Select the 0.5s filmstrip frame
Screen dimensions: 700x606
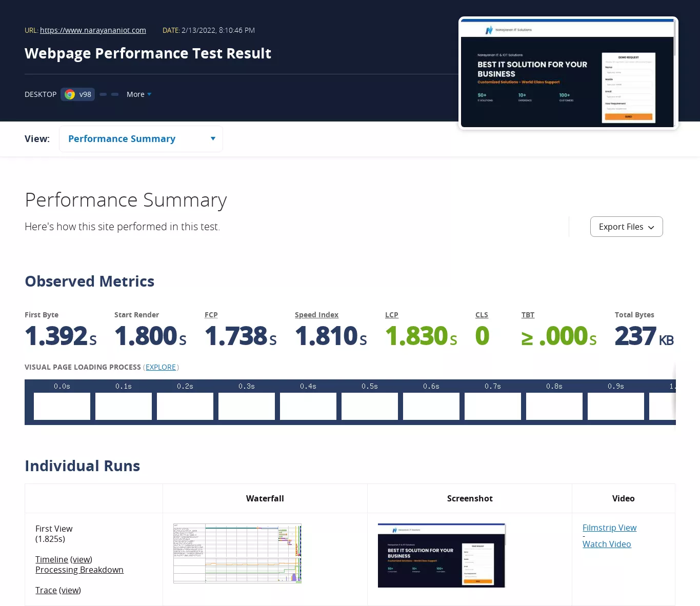(370, 406)
